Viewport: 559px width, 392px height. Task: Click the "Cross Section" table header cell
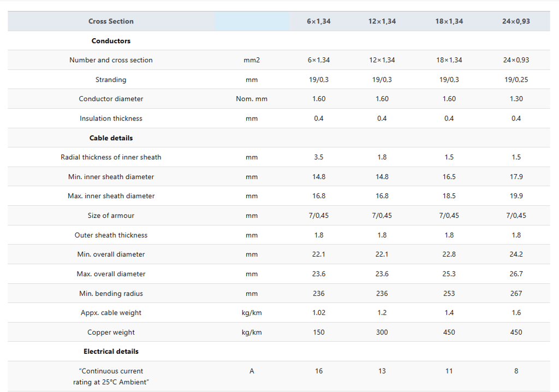(x=111, y=21)
